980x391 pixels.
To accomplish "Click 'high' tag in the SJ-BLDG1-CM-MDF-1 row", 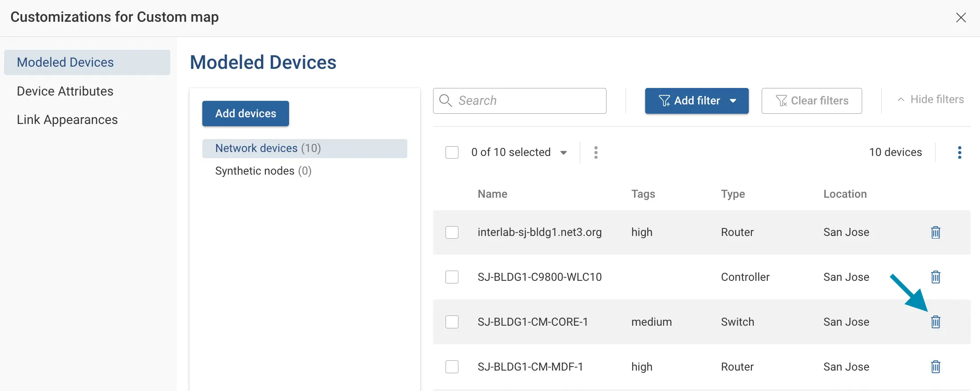I will click(x=642, y=367).
